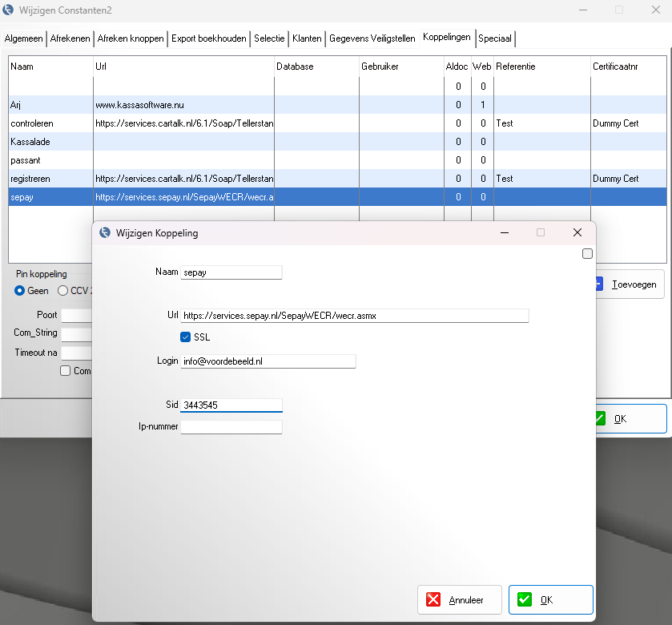Image resolution: width=672 pixels, height=625 pixels.
Task: Minimize the Wijzigen Koppeling dialog
Action: pyautogui.click(x=505, y=232)
